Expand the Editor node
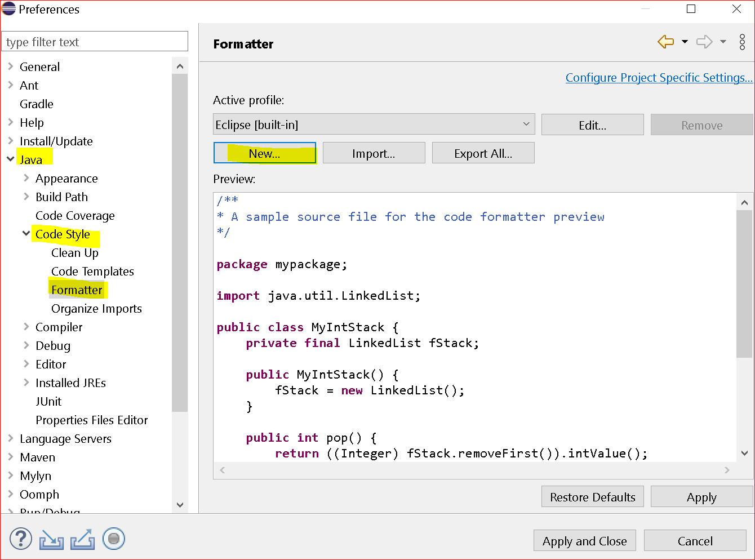 pyautogui.click(x=26, y=364)
